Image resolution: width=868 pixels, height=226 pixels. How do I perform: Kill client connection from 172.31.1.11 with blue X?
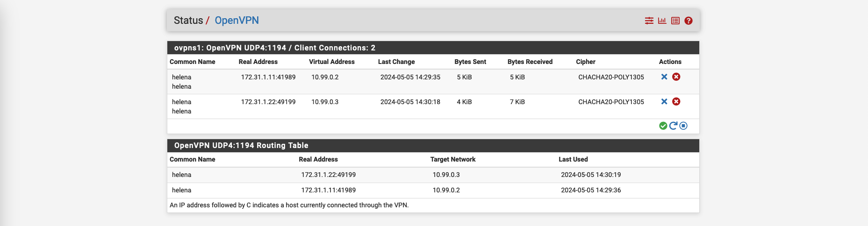(x=664, y=77)
